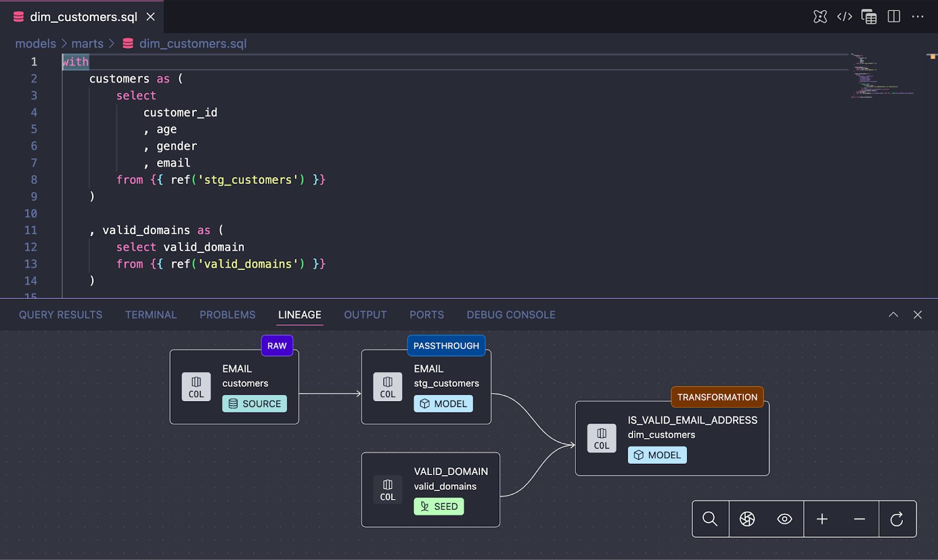Open the more actions (...) menu
Viewport: 938px width, 560px height.
click(x=917, y=16)
